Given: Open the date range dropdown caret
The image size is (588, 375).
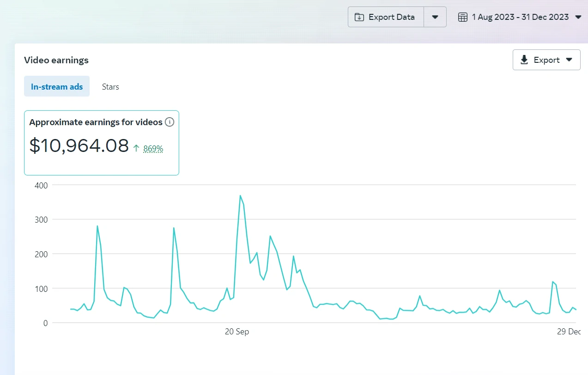Looking at the screenshot, I should [x=578, y=17].
